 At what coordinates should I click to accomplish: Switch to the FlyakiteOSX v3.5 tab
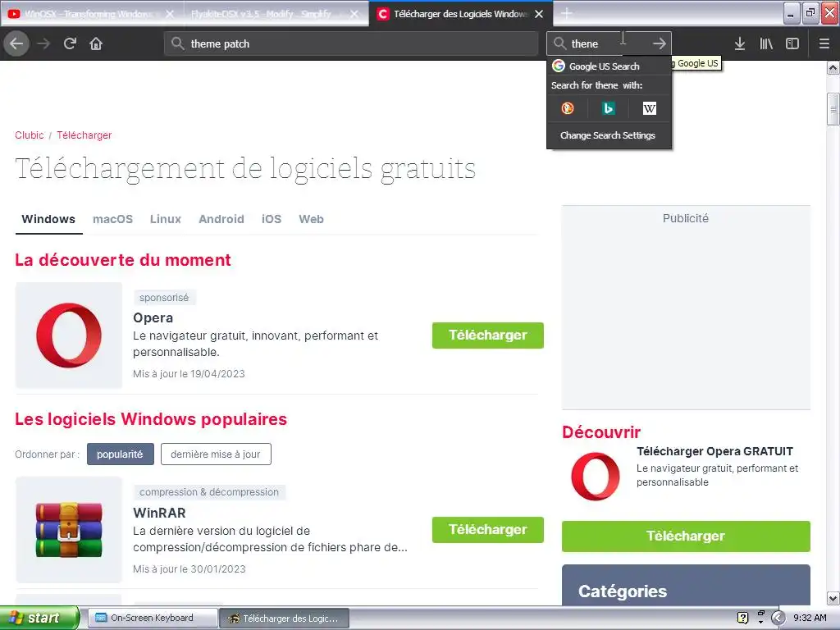point(261,14)
